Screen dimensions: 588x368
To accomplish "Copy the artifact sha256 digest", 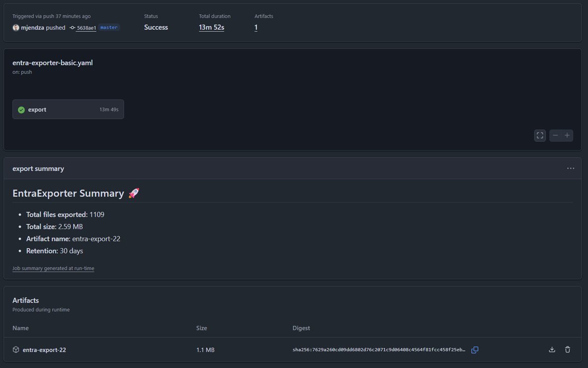I will point(474,350).
